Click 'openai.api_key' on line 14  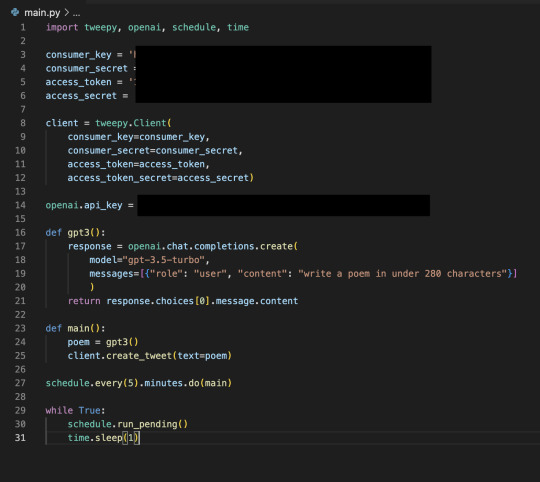pos(84,205)
